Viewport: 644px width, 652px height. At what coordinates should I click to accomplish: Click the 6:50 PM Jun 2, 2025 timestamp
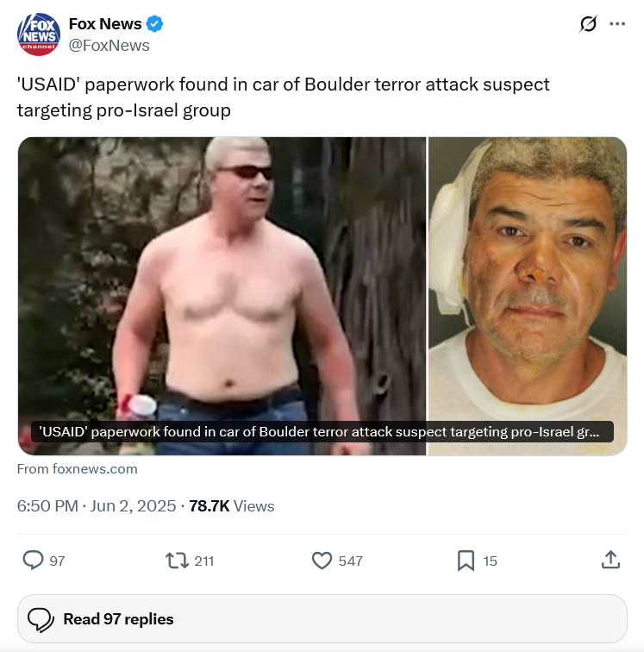(97, 506)
